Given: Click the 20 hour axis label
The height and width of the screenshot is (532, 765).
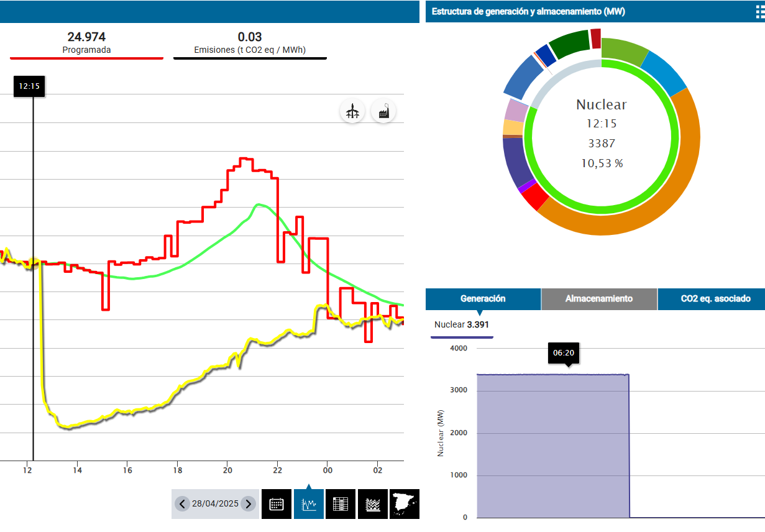Looking at the screenshot, I should 227,470.
